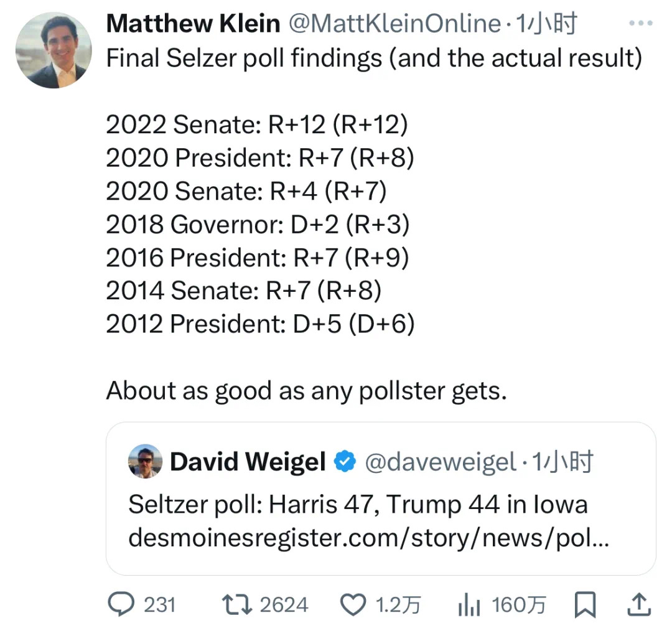
Task: View analytics bar chart icon
Action: [x=469, y=604]
